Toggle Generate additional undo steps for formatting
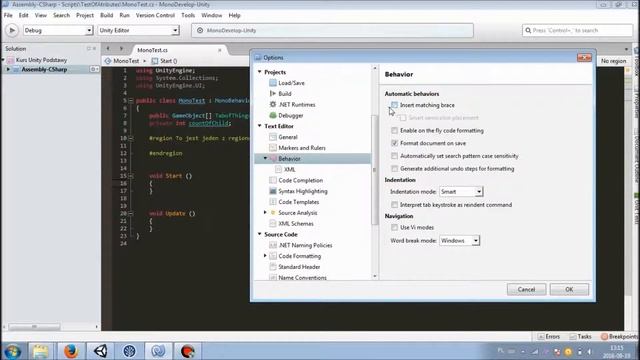640x360 pixels. coord(394,169)
